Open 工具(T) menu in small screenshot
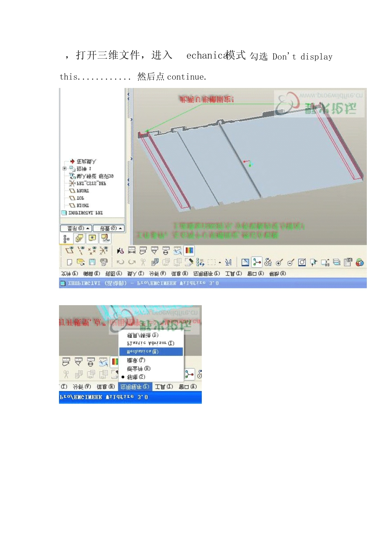This screenshot has height=555, width=392. click(x=164, y=387)
